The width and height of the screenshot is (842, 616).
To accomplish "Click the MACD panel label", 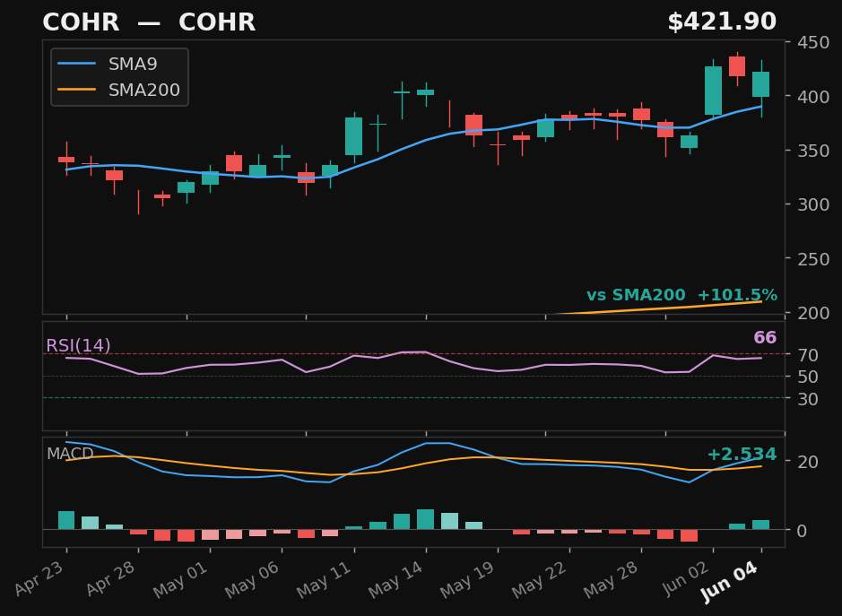I will (70, 454).
